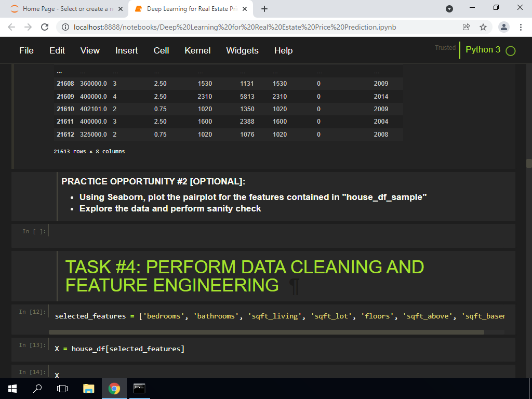This screenshot has width=532, height=399.
Task: Open Chrome profile avatar menu
Action: [x=503, y=27]
